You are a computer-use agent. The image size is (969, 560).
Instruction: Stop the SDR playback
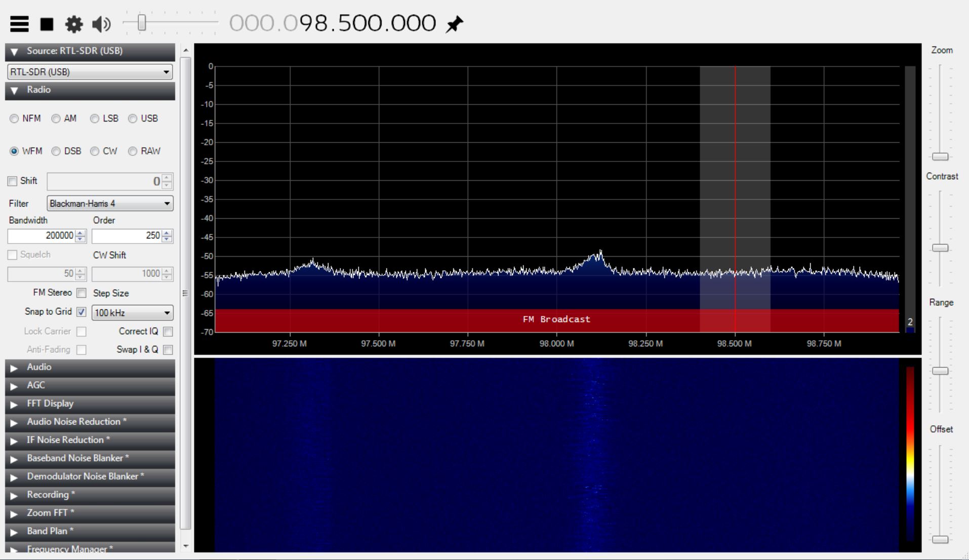pos(47,23)
